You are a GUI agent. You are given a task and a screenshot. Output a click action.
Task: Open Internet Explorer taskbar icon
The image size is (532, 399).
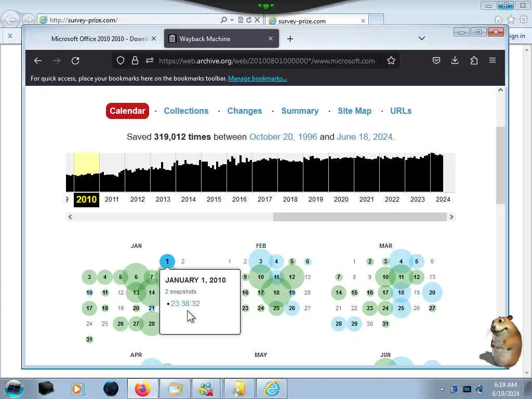tap(272, 389)
